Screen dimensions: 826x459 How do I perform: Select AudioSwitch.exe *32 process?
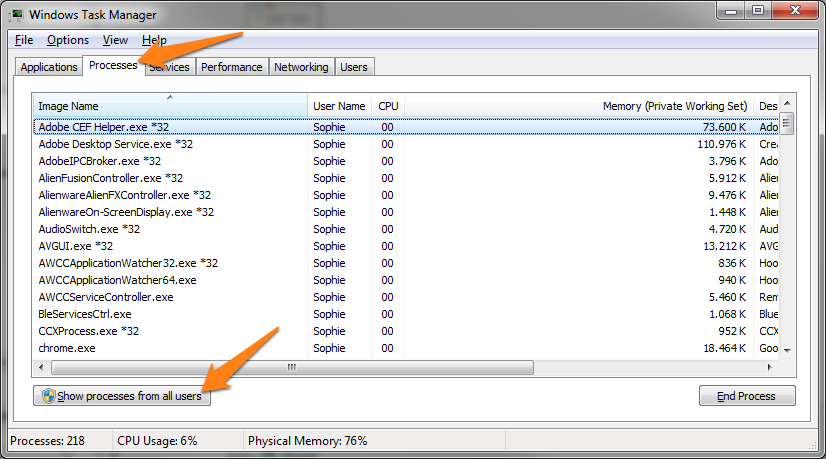click(x=407, y=229)
